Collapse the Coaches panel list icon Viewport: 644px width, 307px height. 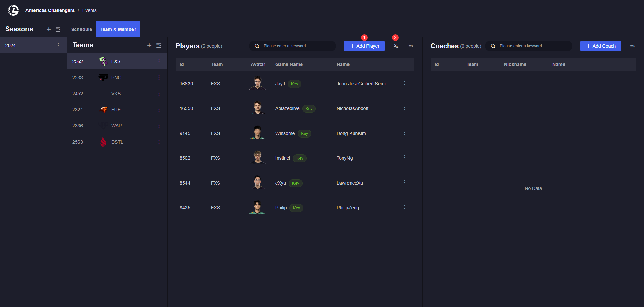click(x=633, y=46)
